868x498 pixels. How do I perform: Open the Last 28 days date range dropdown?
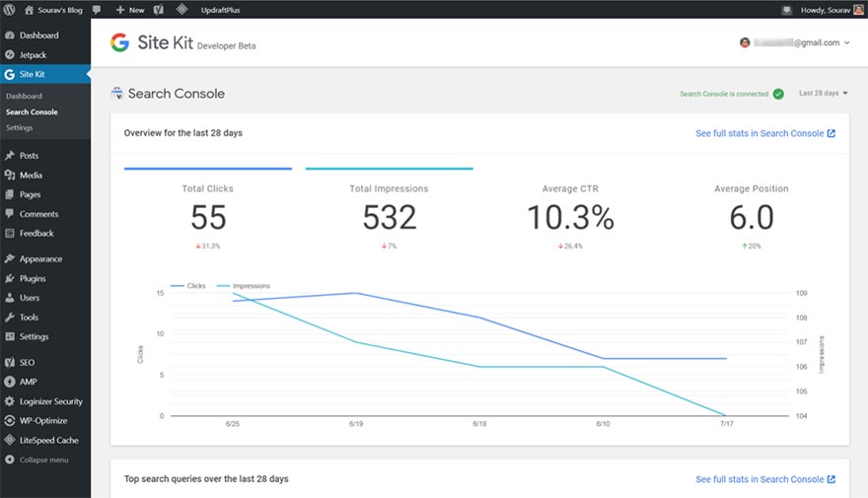(824, 93)
